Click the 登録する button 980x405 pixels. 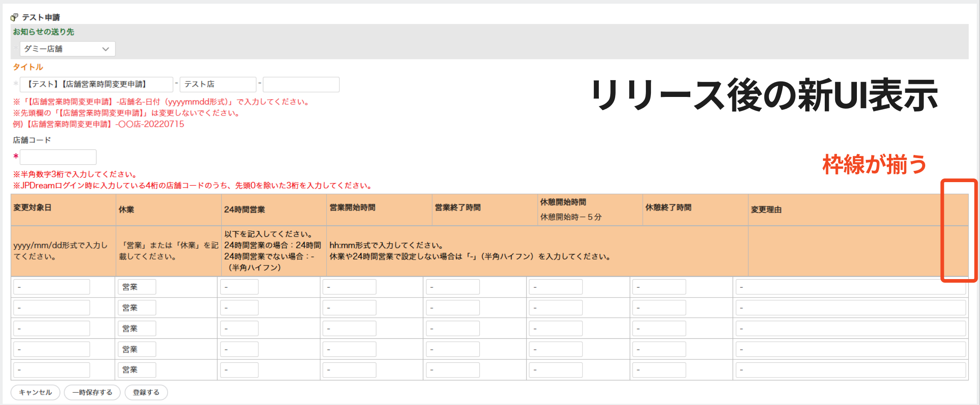coord(146,392)
